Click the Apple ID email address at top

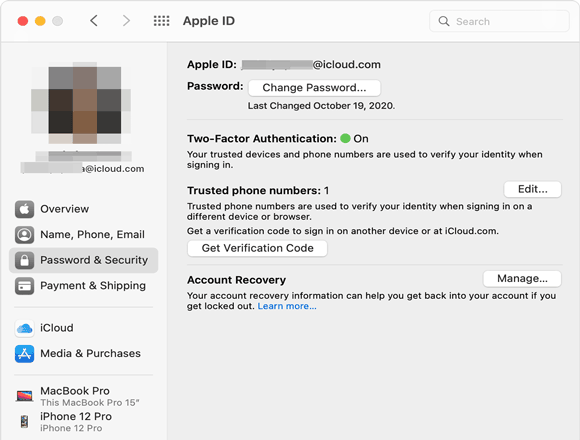[311, 64]
